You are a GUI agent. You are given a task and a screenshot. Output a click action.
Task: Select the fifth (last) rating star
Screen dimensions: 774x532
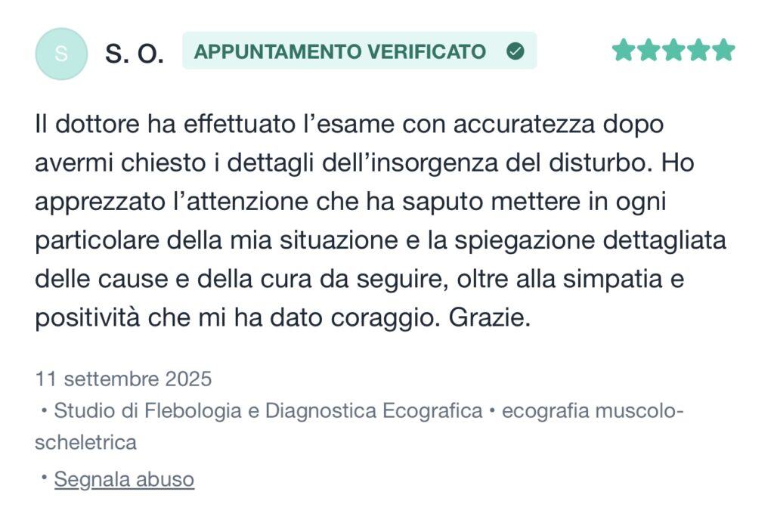tap(723, 51)
